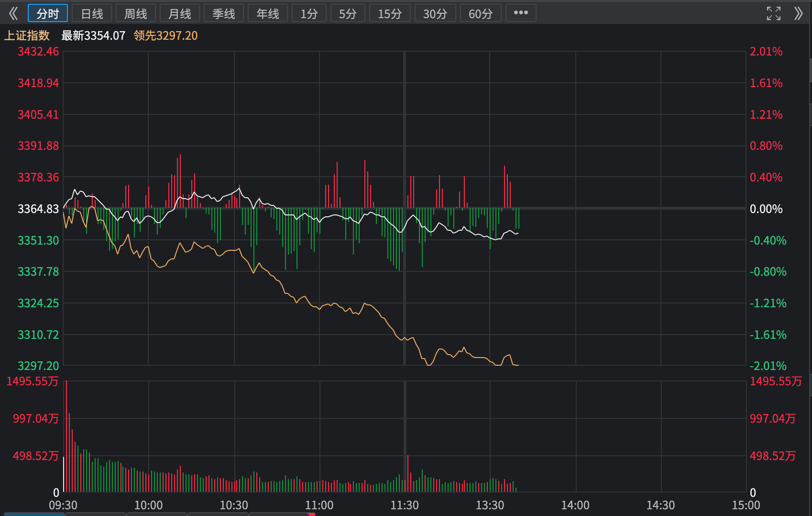Click the left double-chevron collapse icon
812x516 pixels.
click(13, 13)
